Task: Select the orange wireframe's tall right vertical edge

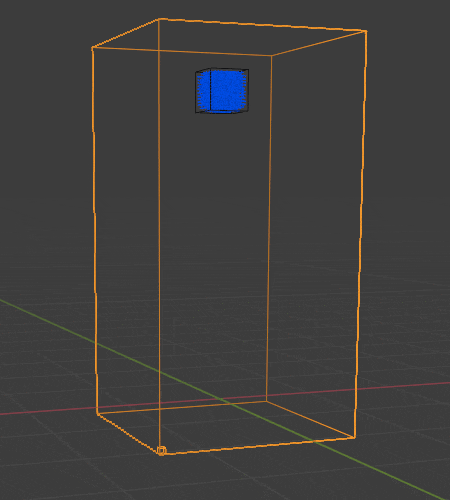Action: pos(361,233)
